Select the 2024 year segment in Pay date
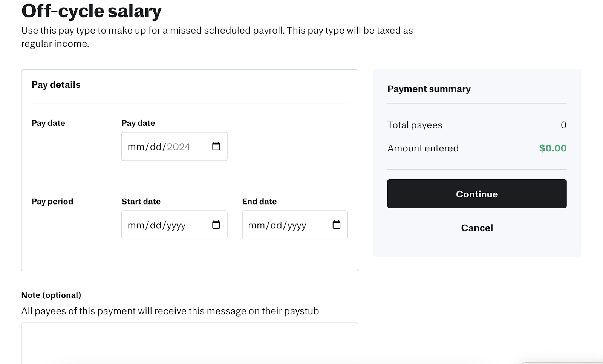This screenshot has width=603, height=364. [x=178, y=147]
